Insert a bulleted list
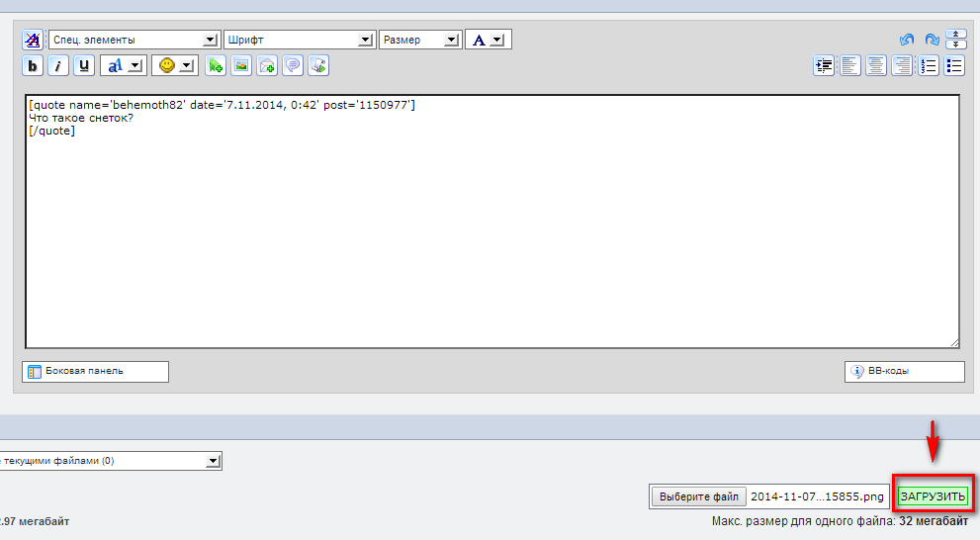Image resolution: width=980 pixels, height=540 pixels. tap(954, 66)
